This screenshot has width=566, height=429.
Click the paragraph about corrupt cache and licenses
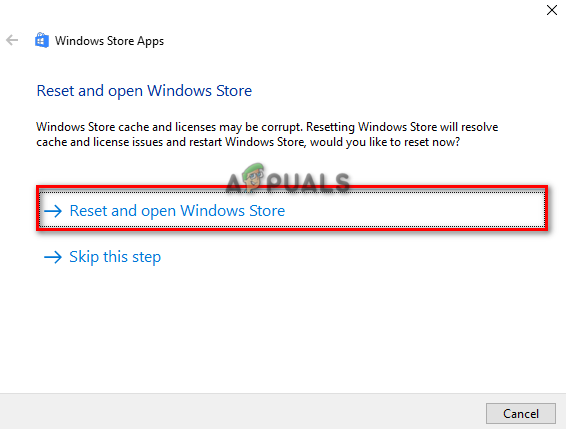pyautogui.click(x=267, y=134)
